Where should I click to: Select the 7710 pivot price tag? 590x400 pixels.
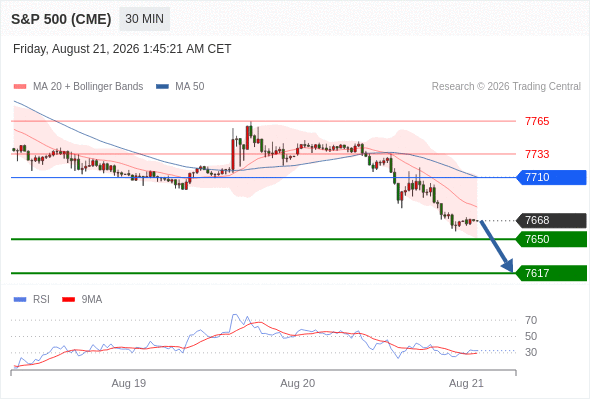click(x=551, y=177)
